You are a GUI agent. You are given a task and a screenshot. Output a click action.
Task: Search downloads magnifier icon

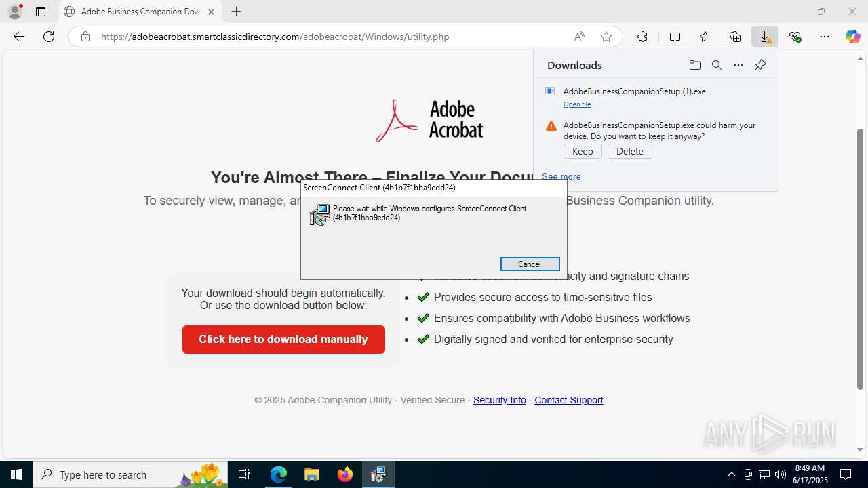click(716, 65)
